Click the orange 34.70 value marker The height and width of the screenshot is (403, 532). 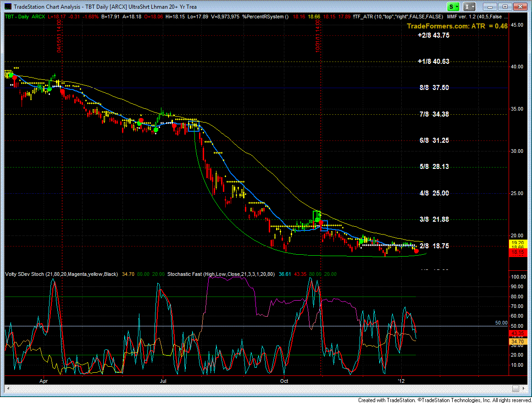click(518, 341)
